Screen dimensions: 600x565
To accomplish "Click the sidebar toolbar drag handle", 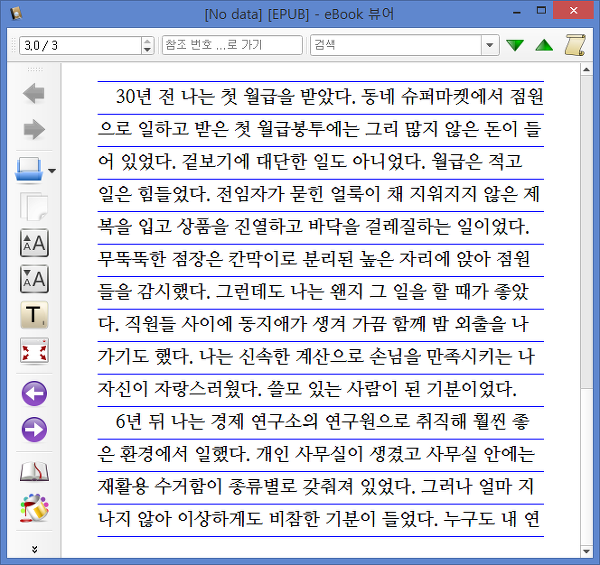I will (x=35, y=70).
